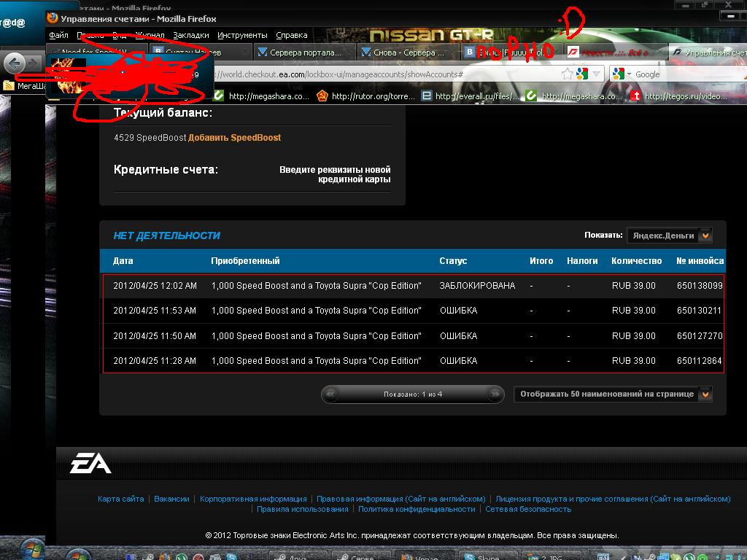The image size is (747, 560).
Task: Click the bookmark star in address bar
Action: click(567, 74)
